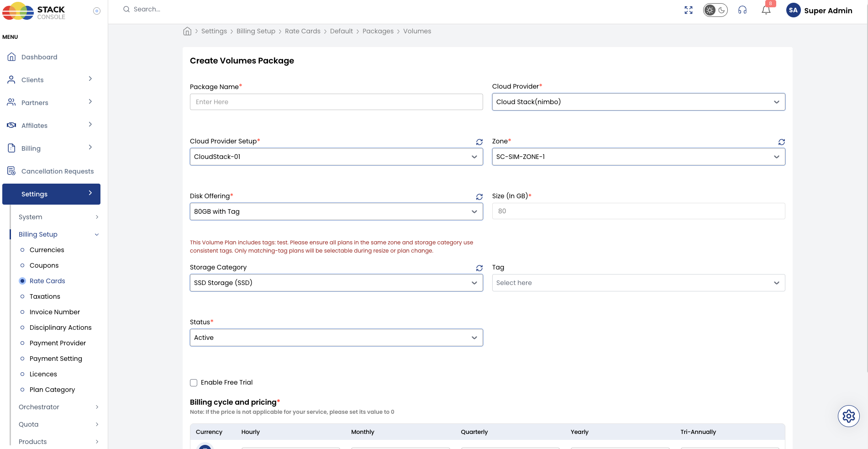
Task: Open Tag Select here dropdown
Action: tap(639, 283)
